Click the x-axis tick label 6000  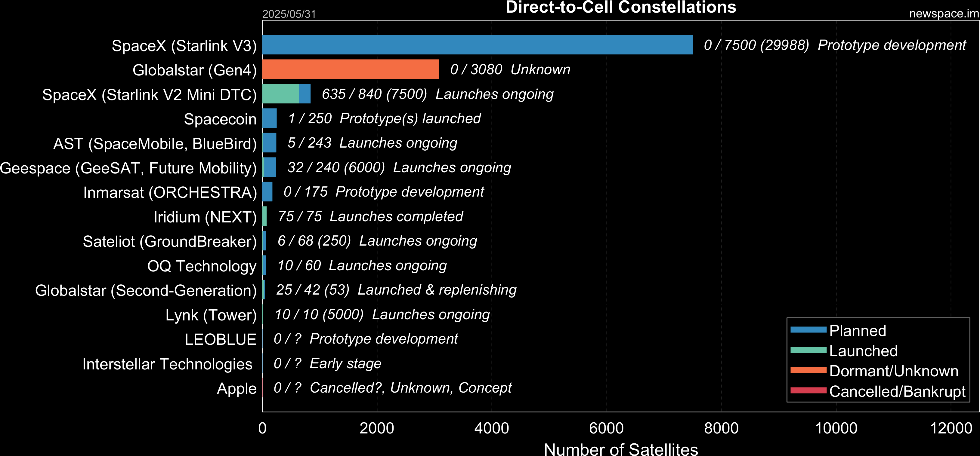click(606, 428)
